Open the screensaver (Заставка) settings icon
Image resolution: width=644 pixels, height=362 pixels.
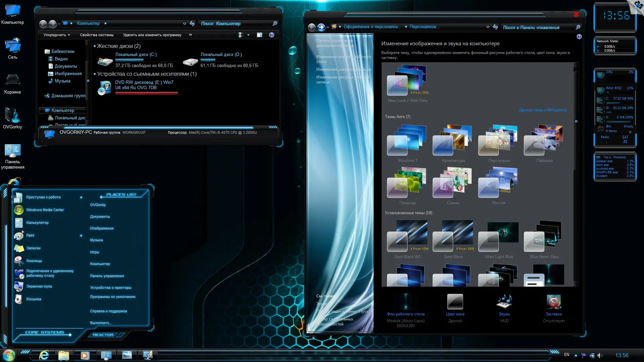(x=553, y=302)
